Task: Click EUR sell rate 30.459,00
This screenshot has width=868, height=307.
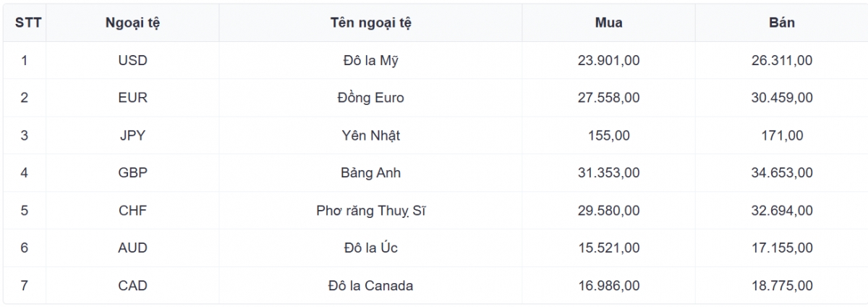Action: pyautogui.click(x=781, y=98)
